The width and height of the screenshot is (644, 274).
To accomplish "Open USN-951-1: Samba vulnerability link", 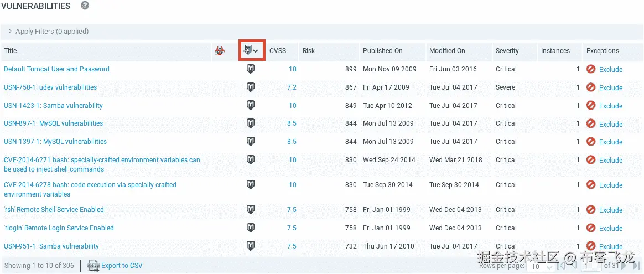I will pos(51,246).
